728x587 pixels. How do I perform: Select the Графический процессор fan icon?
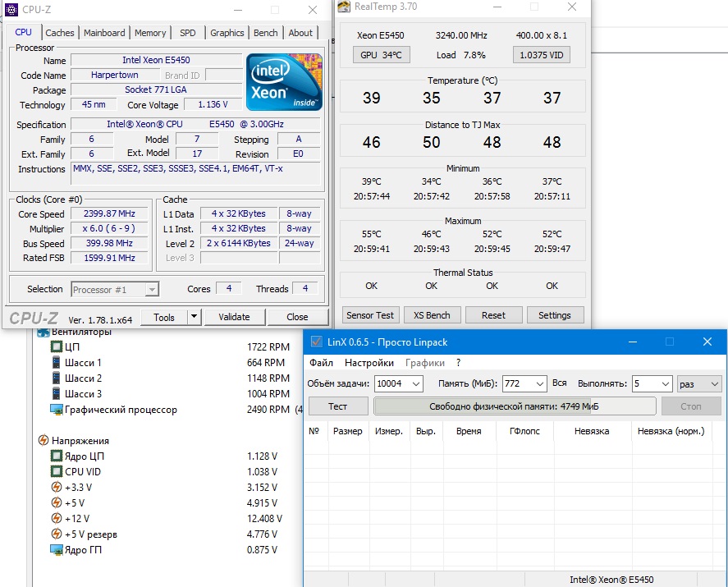pos(56,410)
